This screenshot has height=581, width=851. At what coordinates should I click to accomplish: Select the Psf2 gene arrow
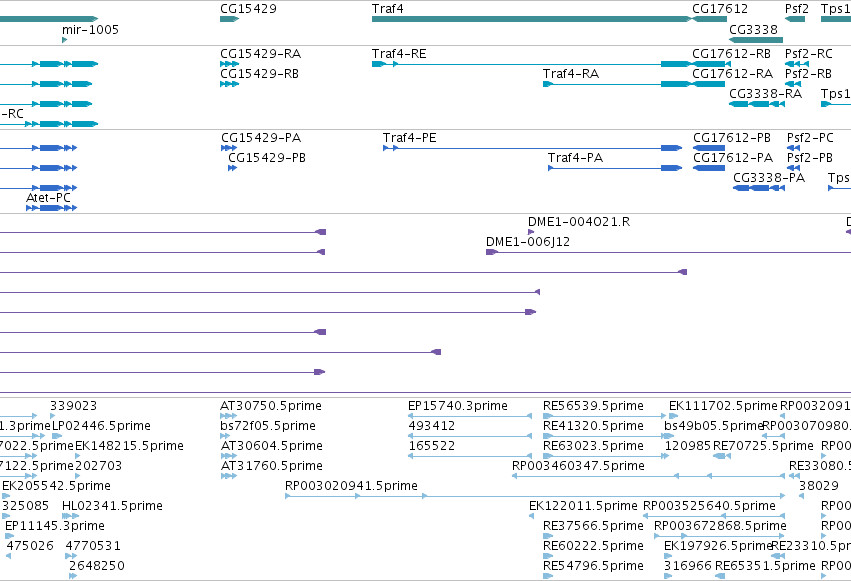click(x=795, y=20)
